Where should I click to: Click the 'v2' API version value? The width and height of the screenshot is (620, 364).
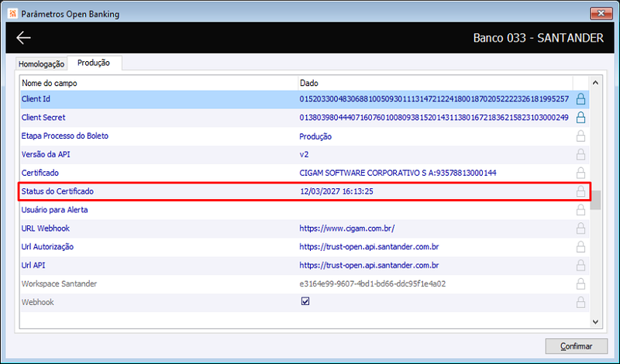(x=304, y=155)
